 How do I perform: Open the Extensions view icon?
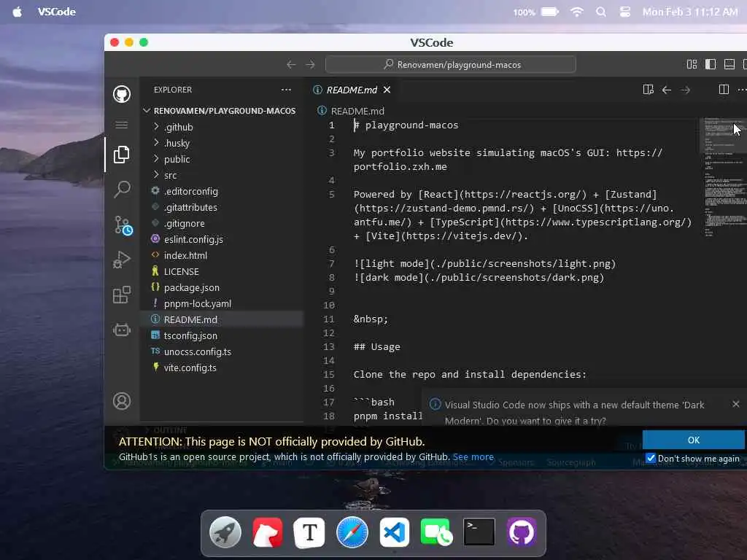[122, 295]
